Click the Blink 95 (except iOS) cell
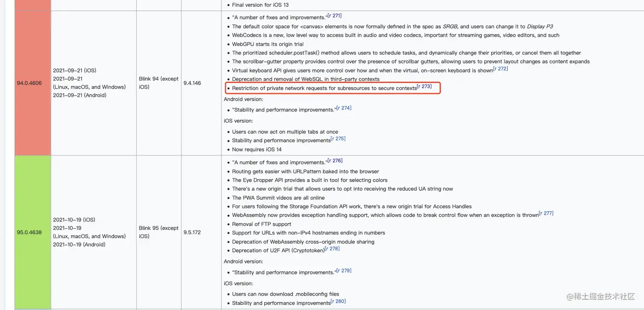This screenshot has height=310, width=644. click(159, 232)
